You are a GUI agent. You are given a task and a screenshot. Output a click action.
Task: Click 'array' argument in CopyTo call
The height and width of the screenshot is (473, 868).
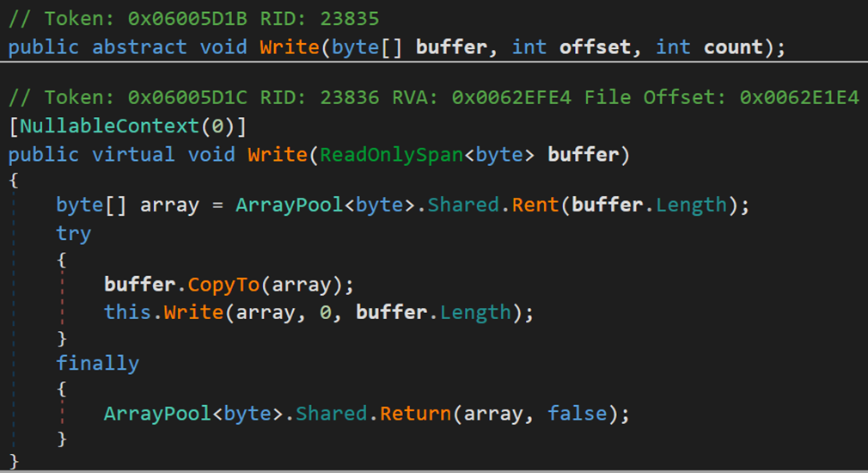click(301, 285)
